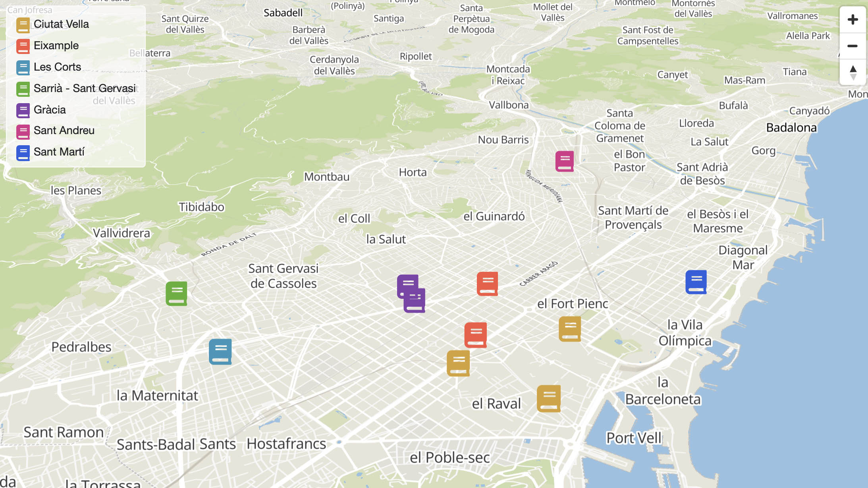
Task: Reset map bearing with compass button
Action: coord(852,72)
